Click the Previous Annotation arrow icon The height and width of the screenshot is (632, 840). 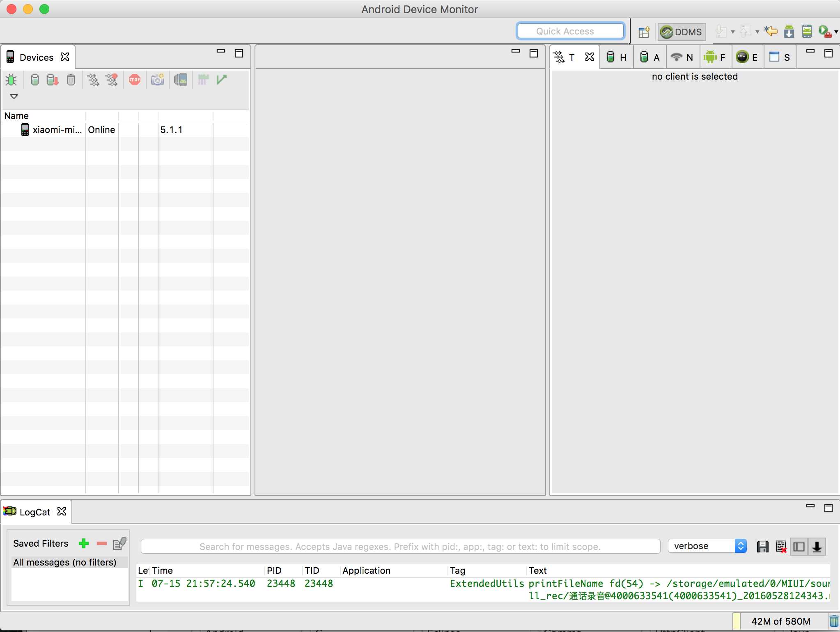pos(745,32)
